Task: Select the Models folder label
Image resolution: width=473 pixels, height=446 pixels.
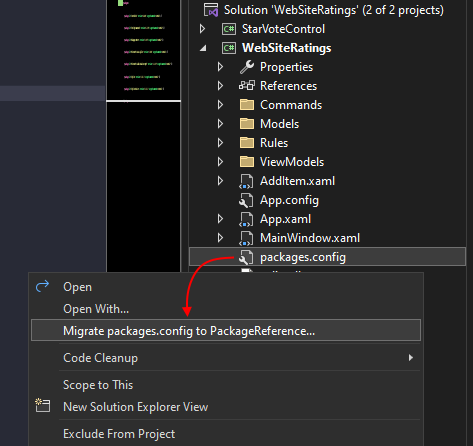Action: (279, 124)
